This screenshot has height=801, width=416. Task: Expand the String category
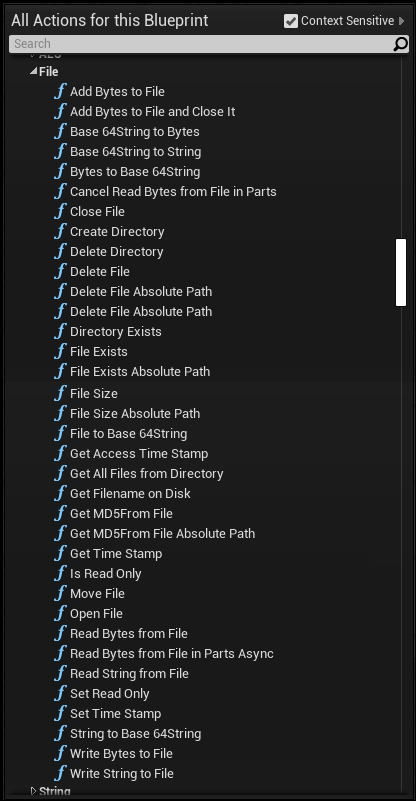click(34, 791)
